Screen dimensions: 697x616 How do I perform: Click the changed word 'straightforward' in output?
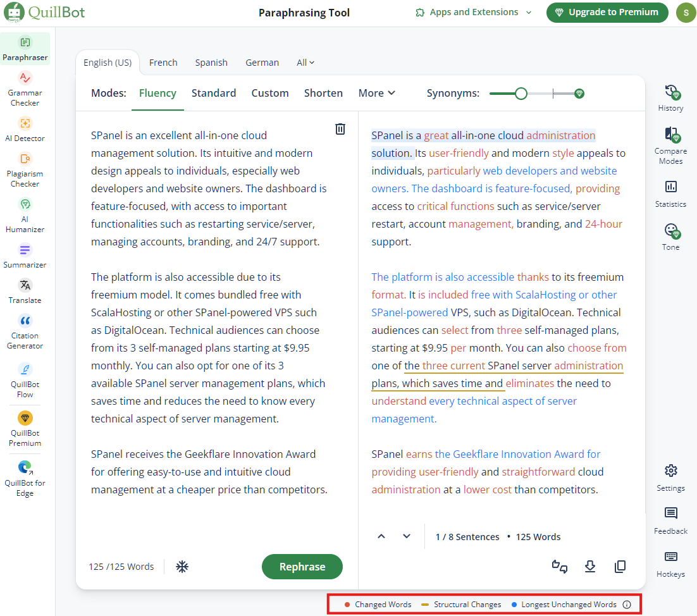click(x=538, y=472)
